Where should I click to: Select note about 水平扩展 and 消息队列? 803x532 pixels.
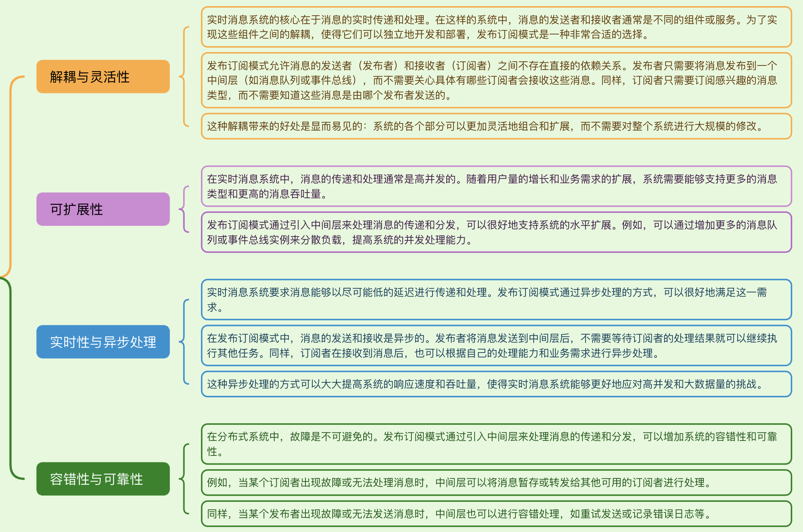pyautogui.click(x=496, y=232)
